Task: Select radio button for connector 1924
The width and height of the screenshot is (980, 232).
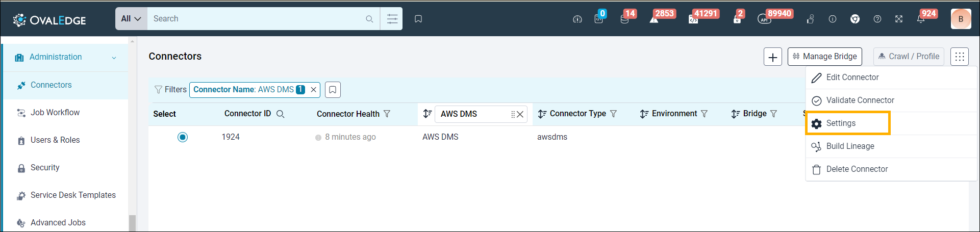Action: (x=183, y=137)
